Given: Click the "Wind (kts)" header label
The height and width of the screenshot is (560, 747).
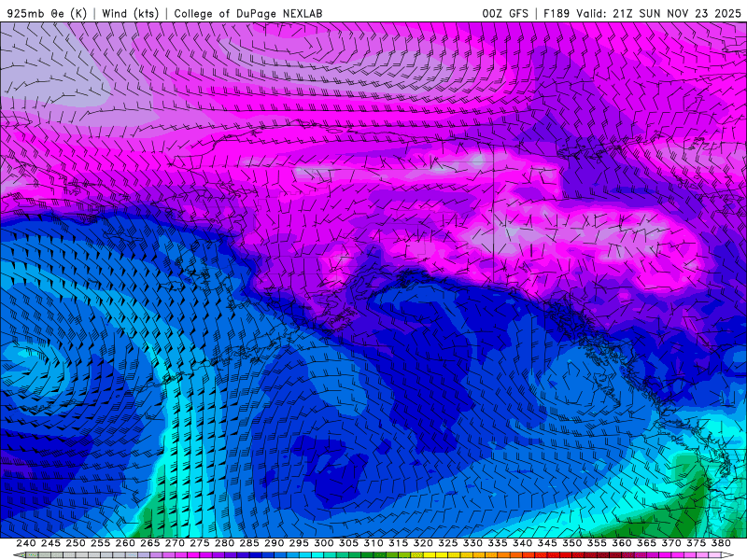Looking at the screenshot, I should 130,13.
